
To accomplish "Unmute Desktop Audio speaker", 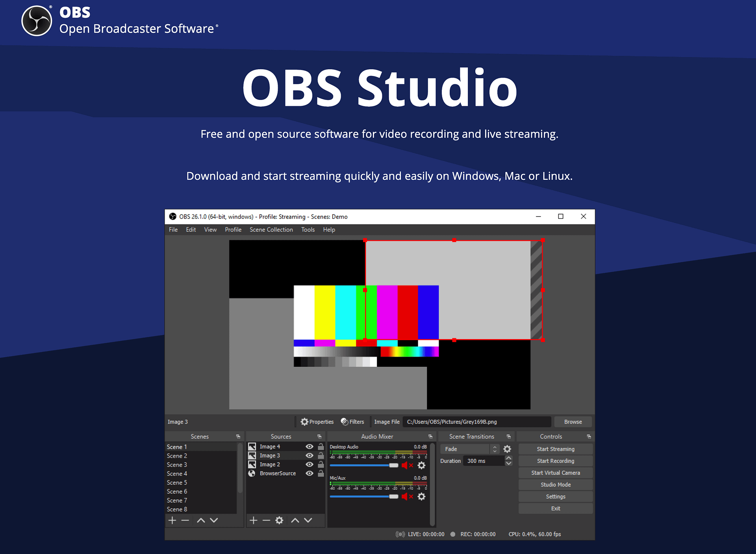I will click(407, 465).
